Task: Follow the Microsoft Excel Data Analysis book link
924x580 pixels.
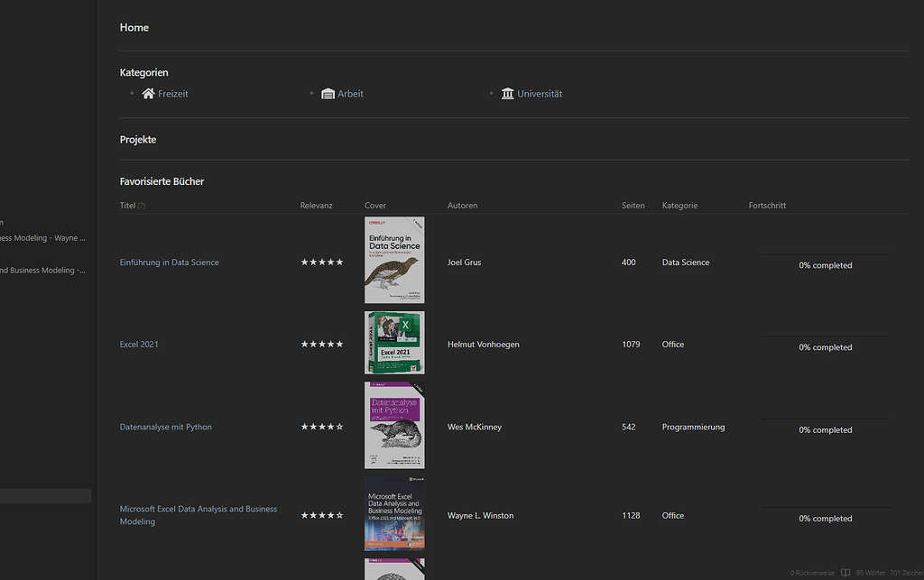Action: [198, 509]
